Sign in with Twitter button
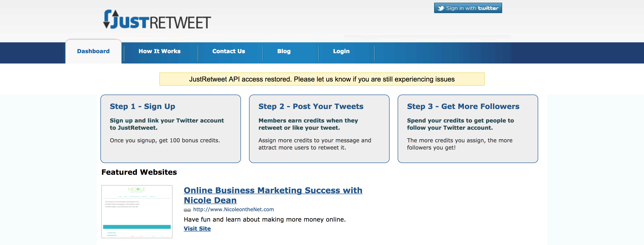Viewport: 644px width, 245px height. click(468, 8)
